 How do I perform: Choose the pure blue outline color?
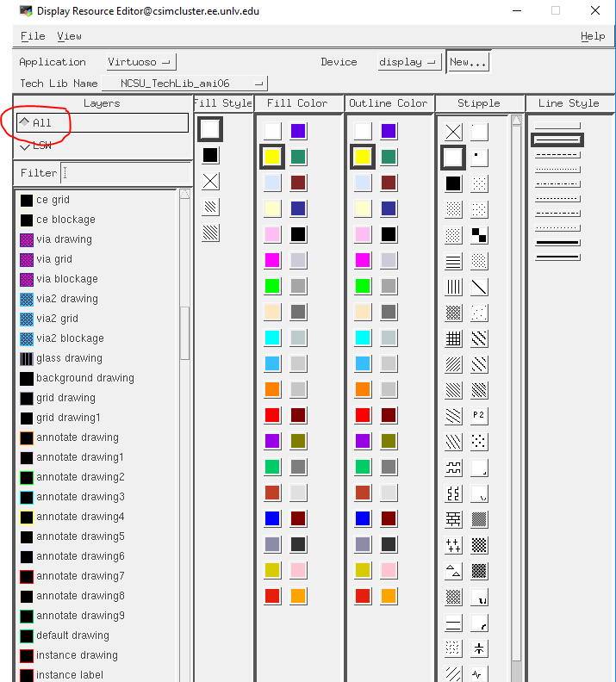click(363, 518)
